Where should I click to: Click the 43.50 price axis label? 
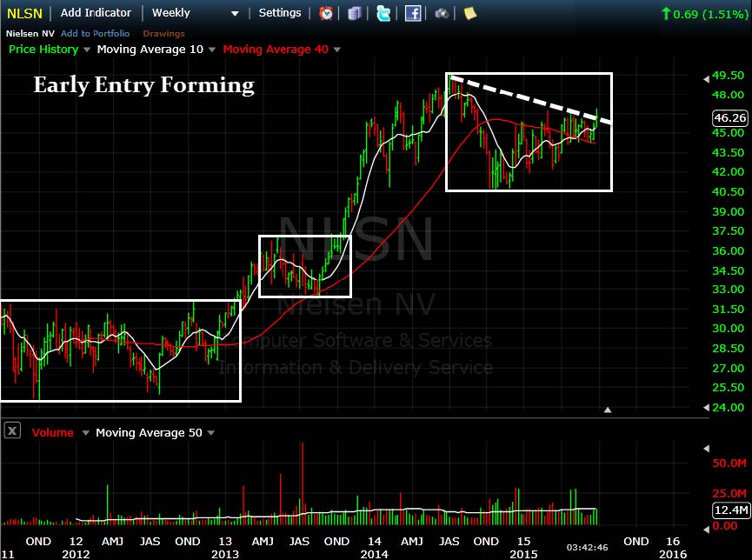click(x=728, y=152)
